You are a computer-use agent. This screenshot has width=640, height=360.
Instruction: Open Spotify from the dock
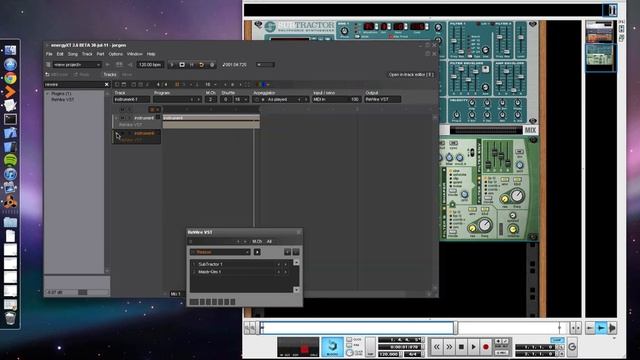[x=10, y=160]
